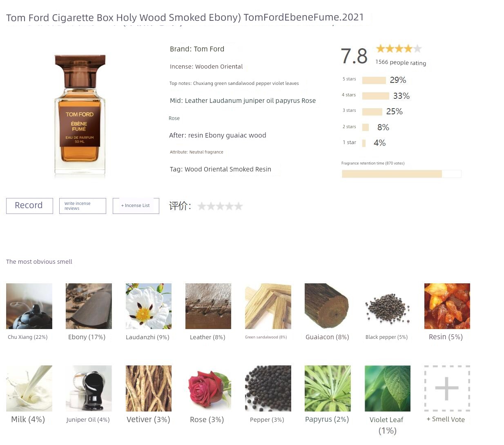Click the Record button

click(29, 206)
